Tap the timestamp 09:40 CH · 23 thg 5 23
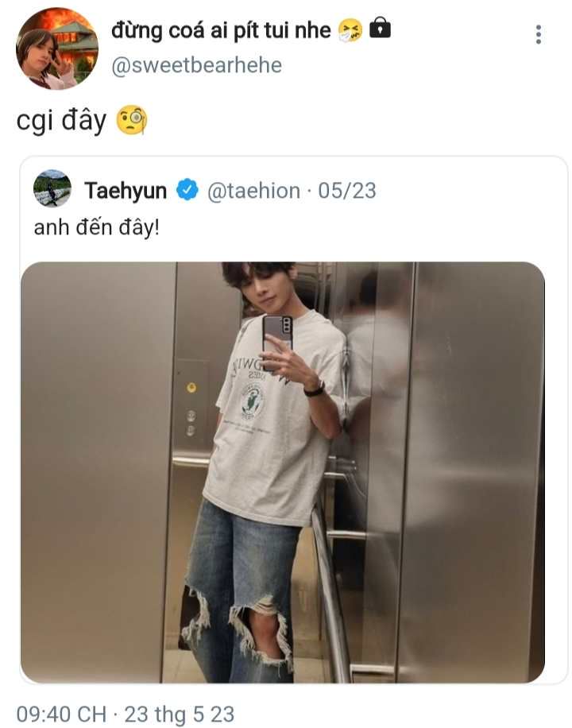572x728 pixels. pos(126,714)
